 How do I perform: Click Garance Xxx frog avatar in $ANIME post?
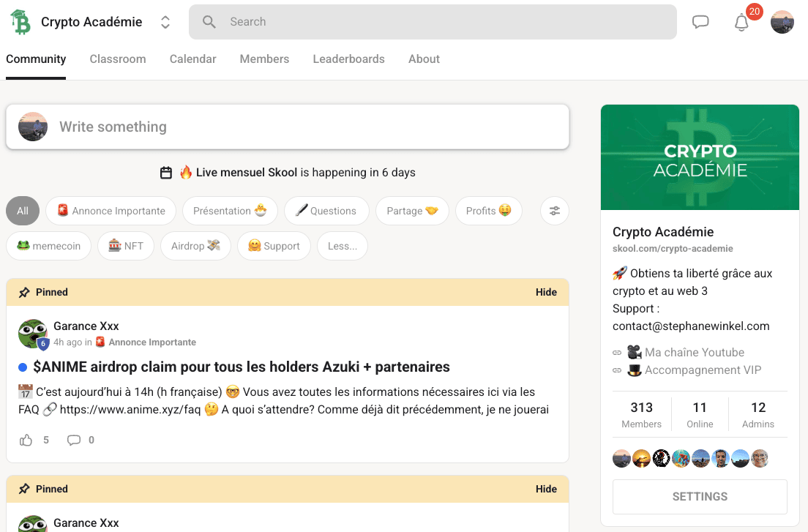[32, 333]
